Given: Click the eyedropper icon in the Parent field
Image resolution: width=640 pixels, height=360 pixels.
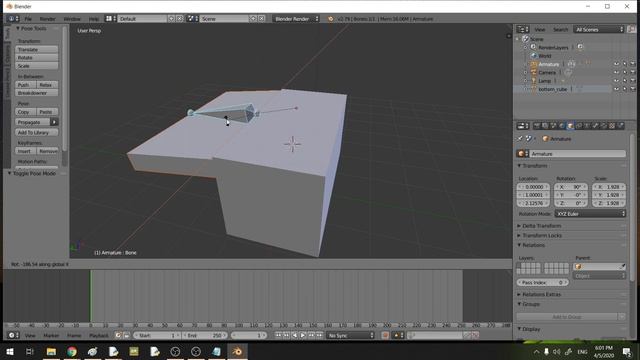Looking at the screenshot, I should 622,267.
